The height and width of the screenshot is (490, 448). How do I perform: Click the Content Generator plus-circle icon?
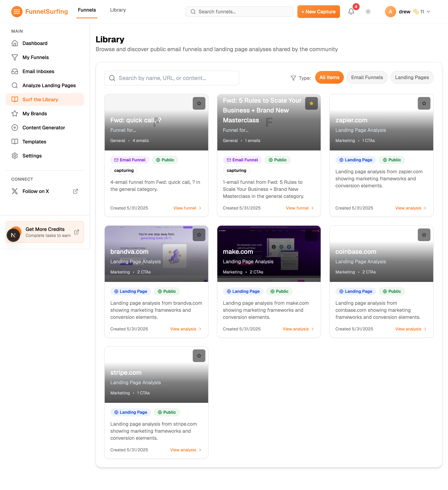tap(15, 128)
